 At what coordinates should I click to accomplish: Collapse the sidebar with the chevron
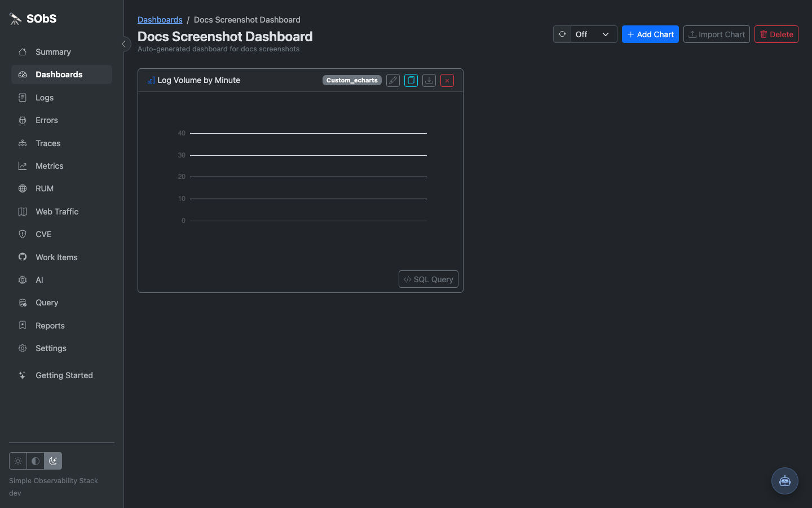[x=123, y=44]
